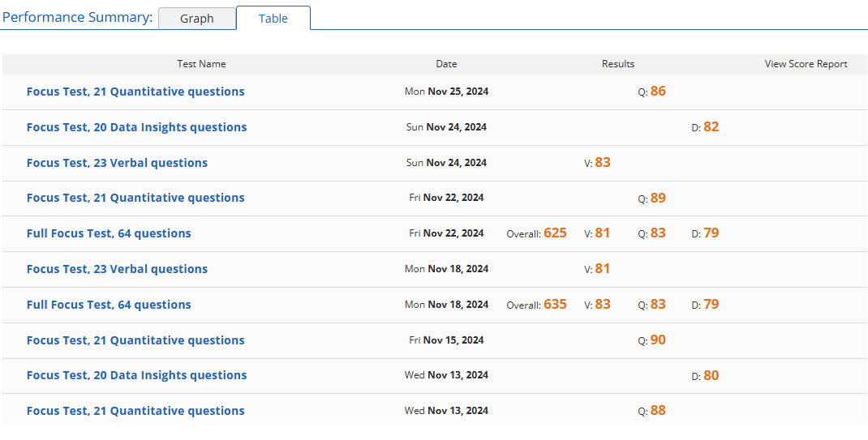868x440 pixels.
Task: Click the View Score Report column header
Action: (x=806, y=64)
